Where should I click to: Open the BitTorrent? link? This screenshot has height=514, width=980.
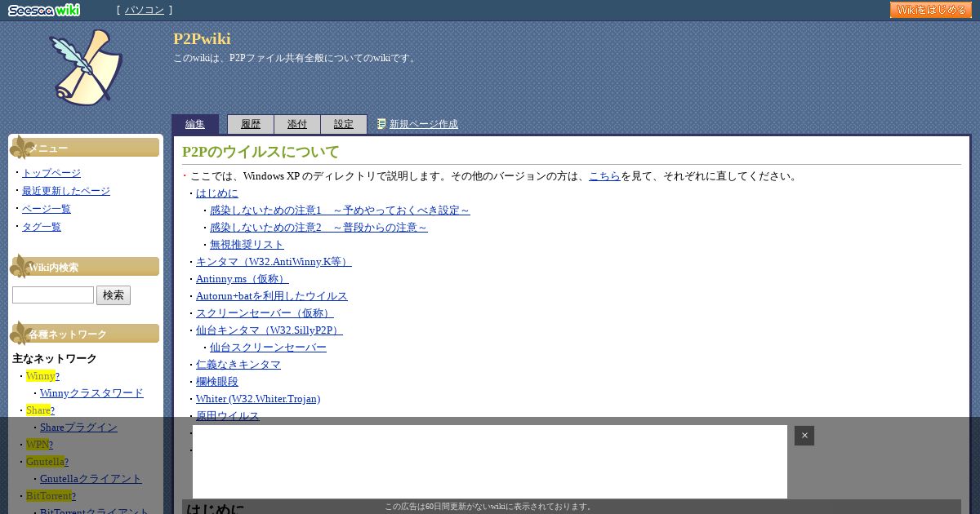(x=51, y=496)
